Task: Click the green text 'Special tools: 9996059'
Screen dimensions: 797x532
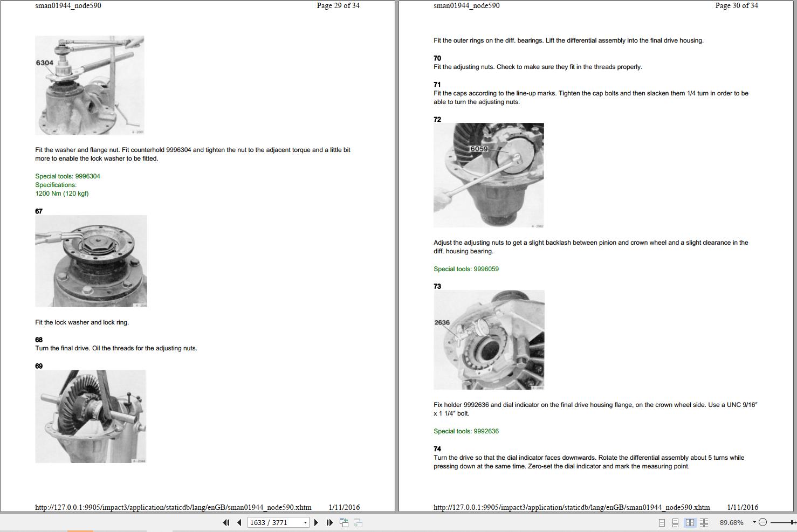Action: [x=466, y=269]
